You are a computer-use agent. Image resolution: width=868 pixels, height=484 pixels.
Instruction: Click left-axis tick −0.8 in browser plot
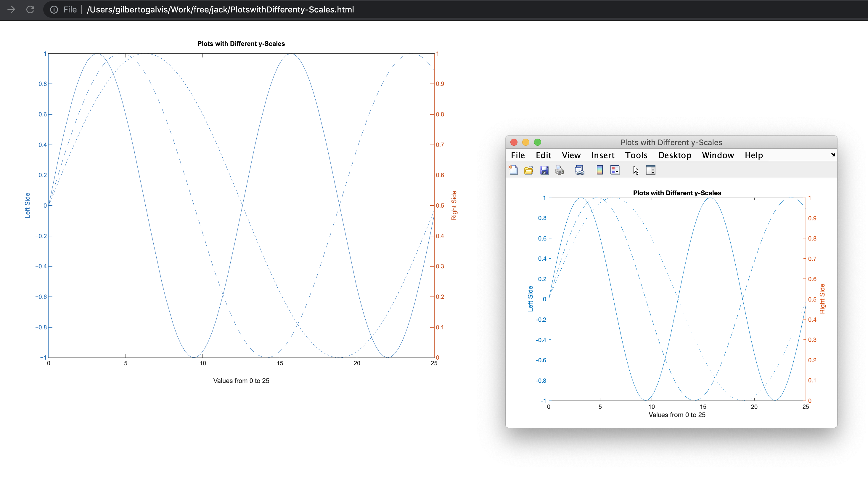pyautogui.click(x=41, y=327)
